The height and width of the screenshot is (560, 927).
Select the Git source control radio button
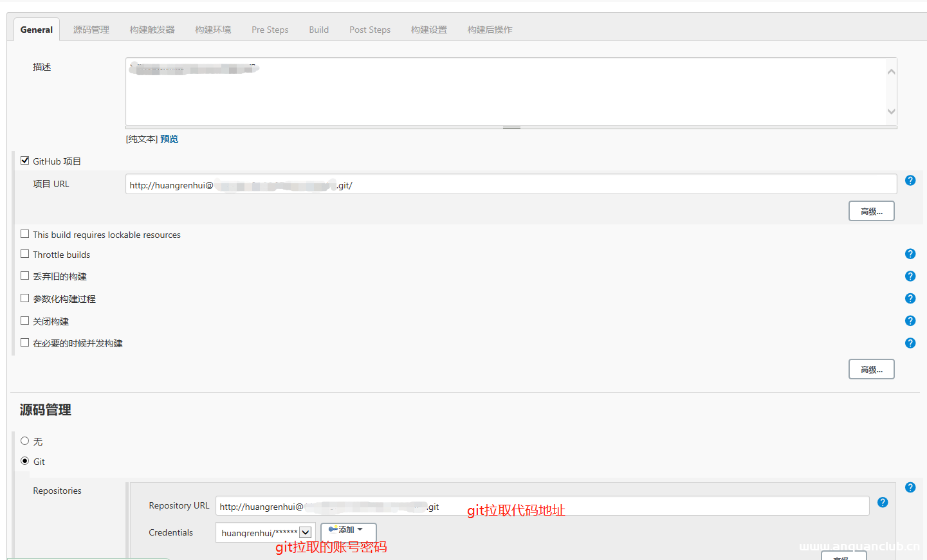pos(25,461)
